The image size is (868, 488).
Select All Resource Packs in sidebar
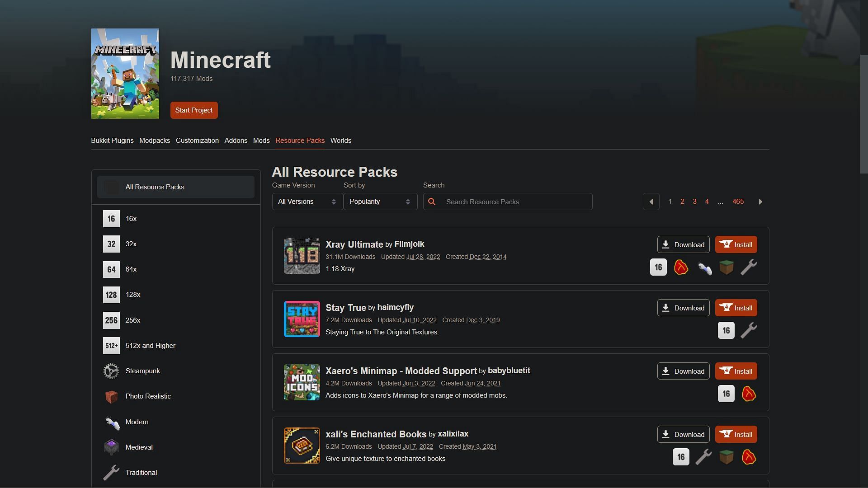point(176,187)
